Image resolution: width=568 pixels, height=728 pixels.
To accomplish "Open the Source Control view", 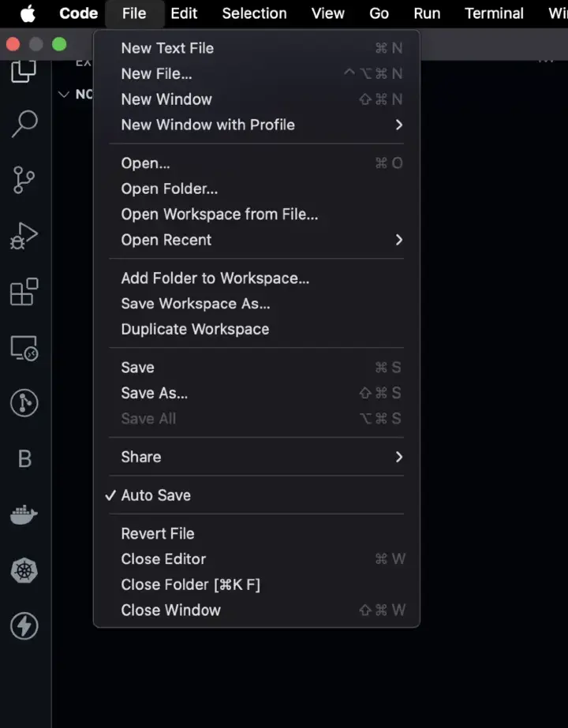I will click(x=24, y=181).
